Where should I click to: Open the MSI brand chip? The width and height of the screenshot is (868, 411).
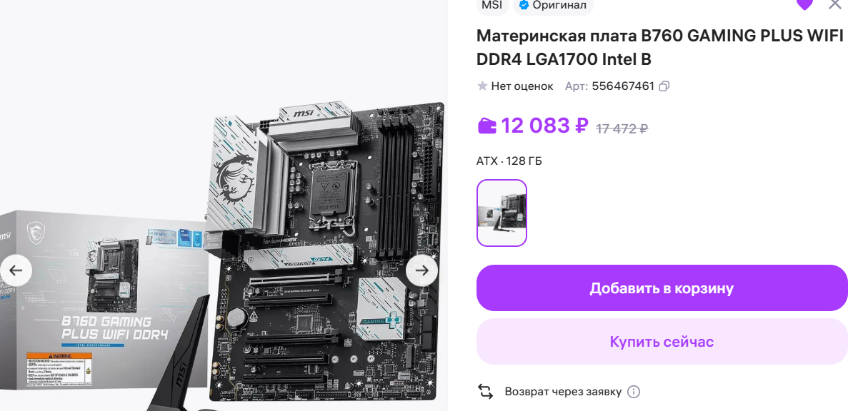492,5
